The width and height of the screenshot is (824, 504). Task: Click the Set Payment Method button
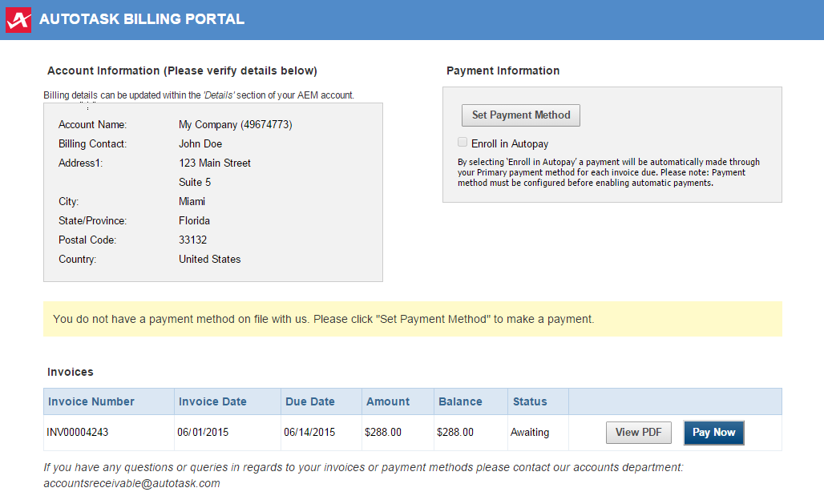point(521,115)
